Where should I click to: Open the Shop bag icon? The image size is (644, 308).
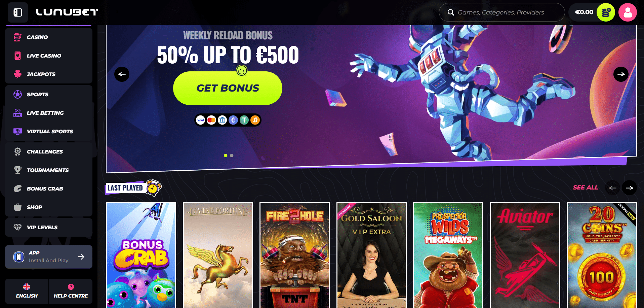click(17, 207)
